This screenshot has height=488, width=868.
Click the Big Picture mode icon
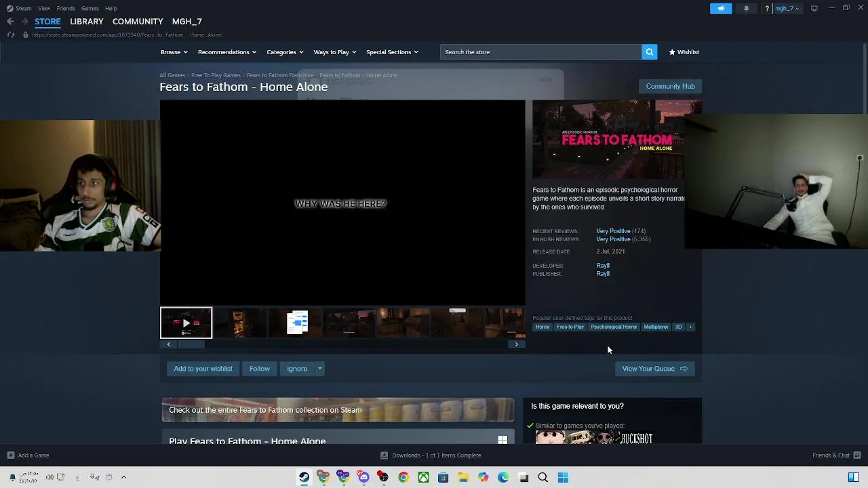pos(814,8)
